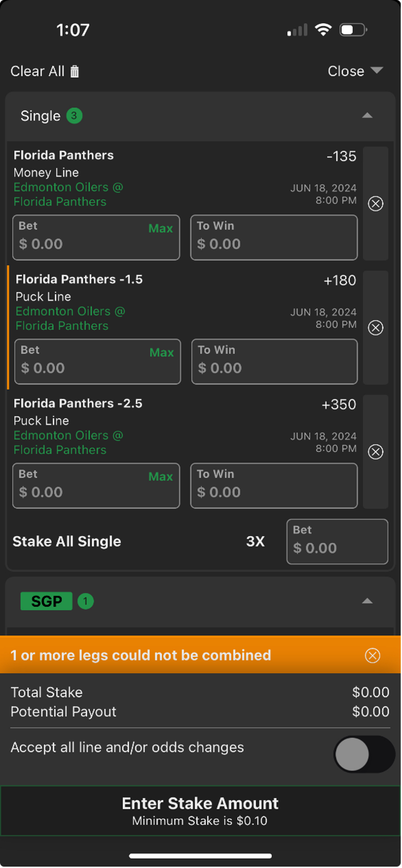Set Max bet on the Money Line wager
The width and height of the screenshot is (402, 868).
pos(160,228)
